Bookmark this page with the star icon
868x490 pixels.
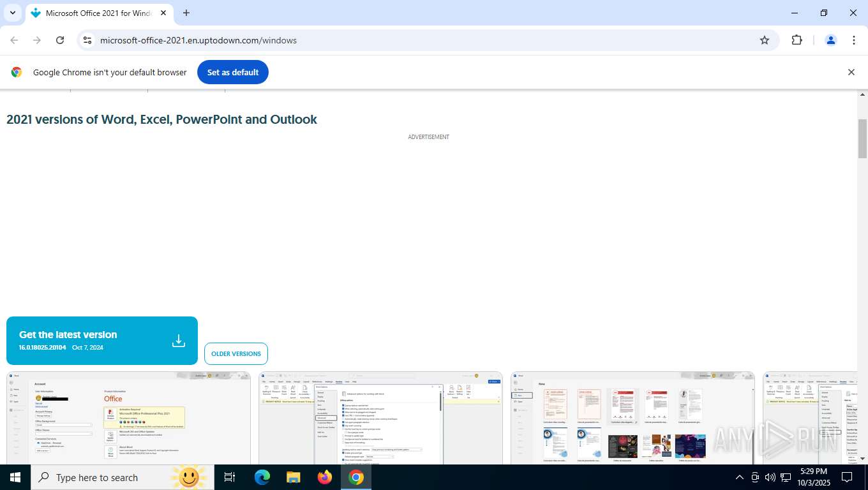765,40
